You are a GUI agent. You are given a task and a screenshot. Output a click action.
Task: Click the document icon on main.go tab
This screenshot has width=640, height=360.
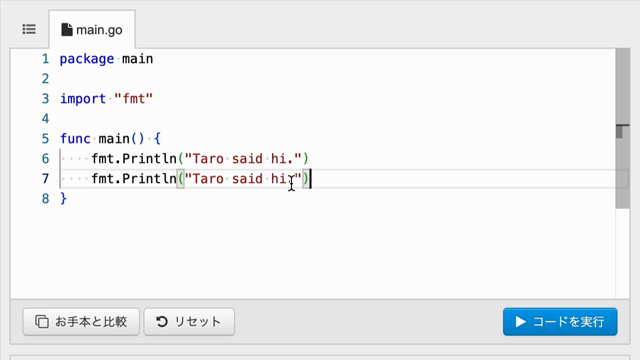pyautogui.click(x=67, y=30)
